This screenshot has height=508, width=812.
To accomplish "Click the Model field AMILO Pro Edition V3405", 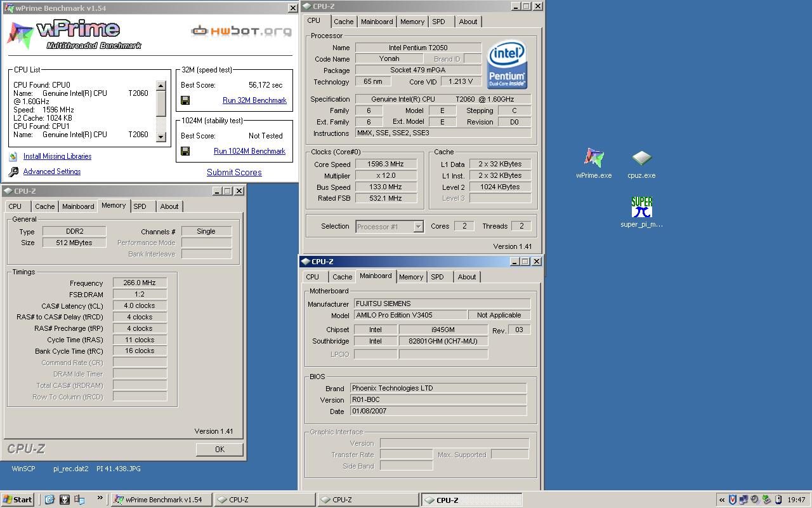I will pyautogui.click(x=410, y=315).
